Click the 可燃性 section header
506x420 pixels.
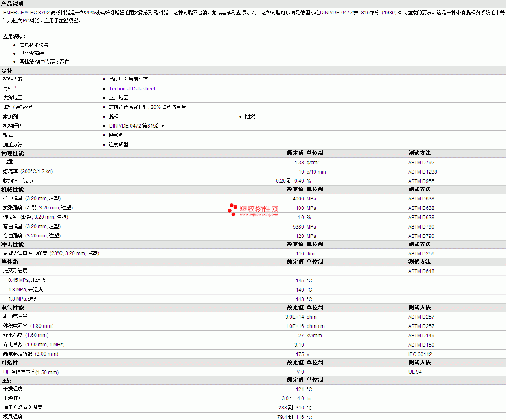9,363
